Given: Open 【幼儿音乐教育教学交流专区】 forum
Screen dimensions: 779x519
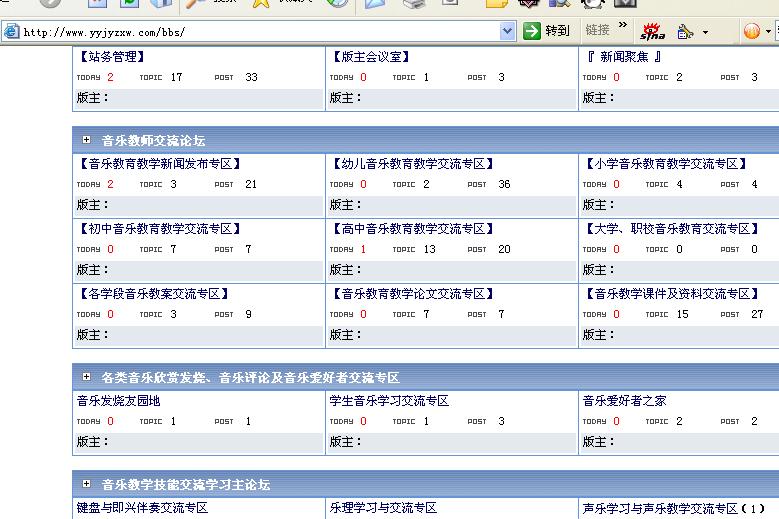Looking at the screenshot, I should pos(413,164).
